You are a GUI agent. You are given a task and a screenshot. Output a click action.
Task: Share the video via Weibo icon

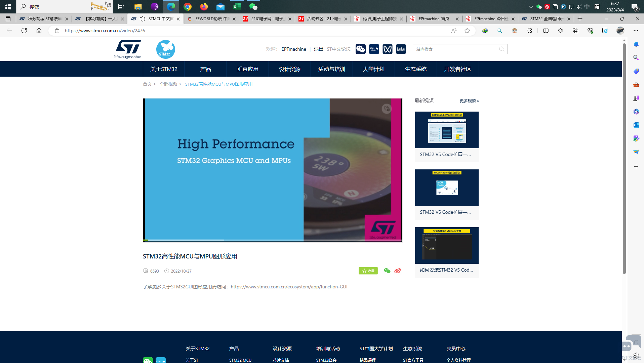(398, 271)
